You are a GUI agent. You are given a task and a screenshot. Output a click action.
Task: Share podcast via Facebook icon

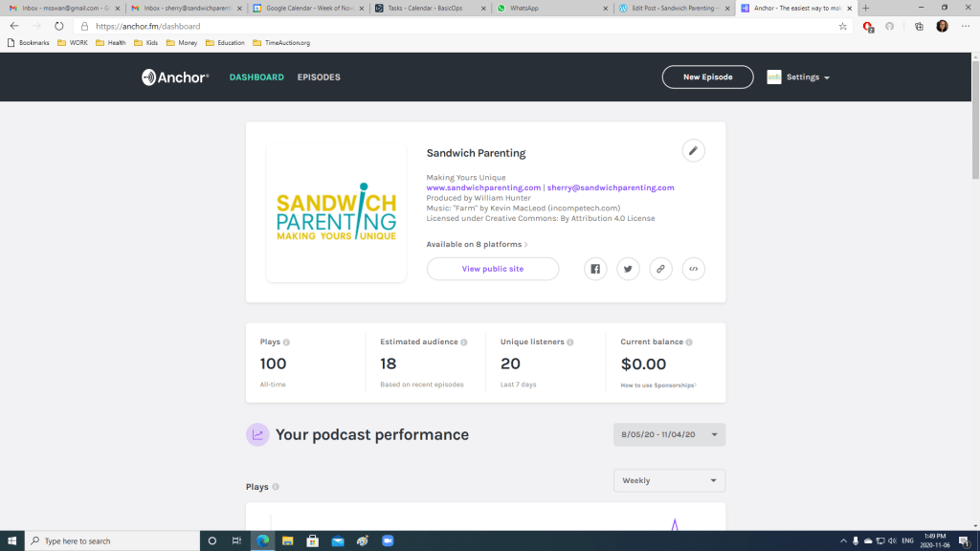(595, 270)
